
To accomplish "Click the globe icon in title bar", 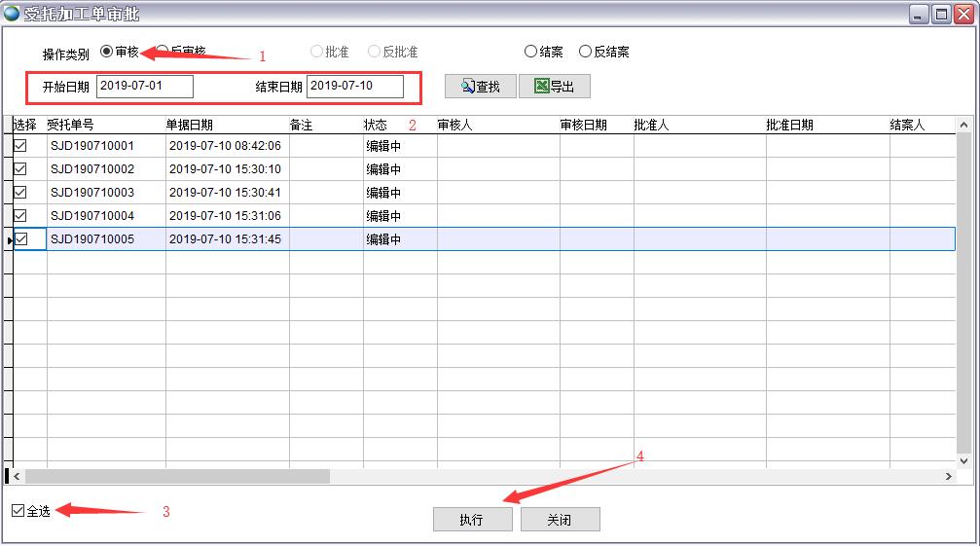I will 12,13.
